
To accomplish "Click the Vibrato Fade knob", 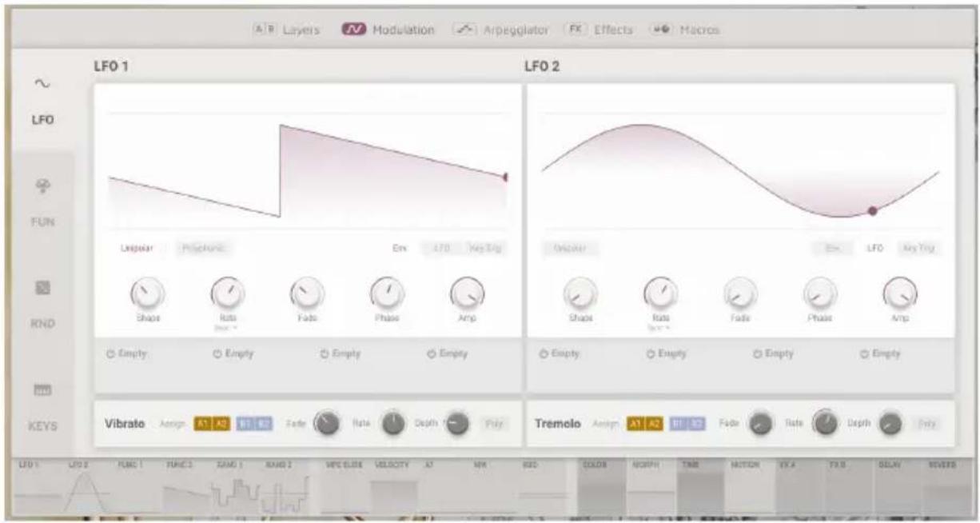I will click(326, 423).
